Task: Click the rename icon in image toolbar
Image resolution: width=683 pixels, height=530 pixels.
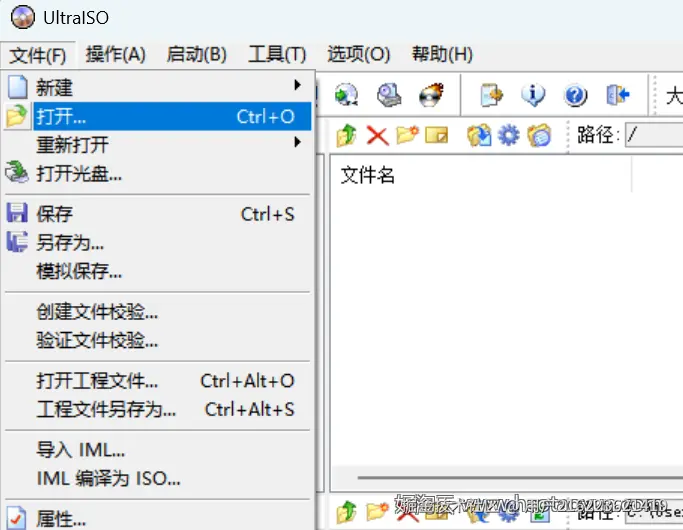Action: point(436,135)
